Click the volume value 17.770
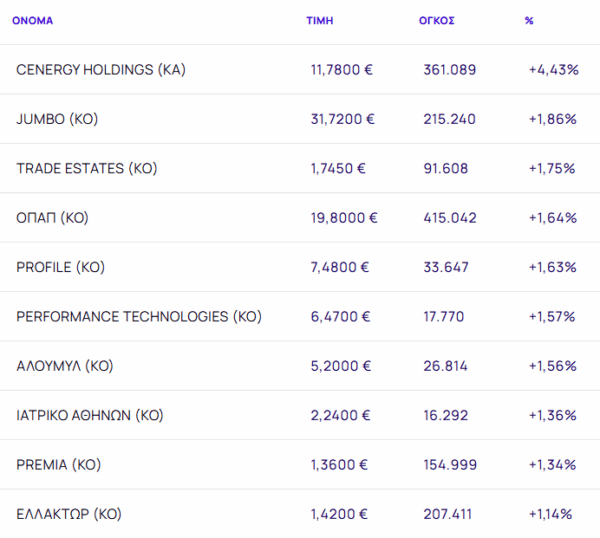Viewport: 600px width, 538px height. click(444, 316)
